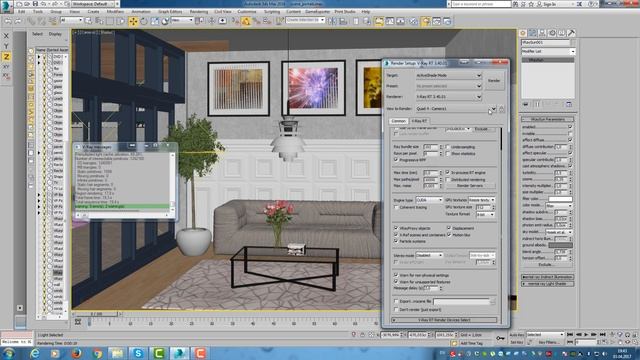Open Skype from the Windows taskbar
Image resolution: width=640 pixels, height=360 pixels.
(x=138, y=353)
